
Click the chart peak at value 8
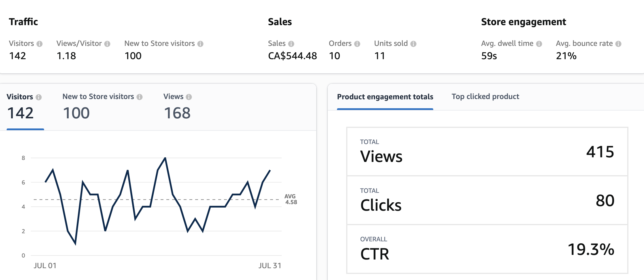[165, 158]
